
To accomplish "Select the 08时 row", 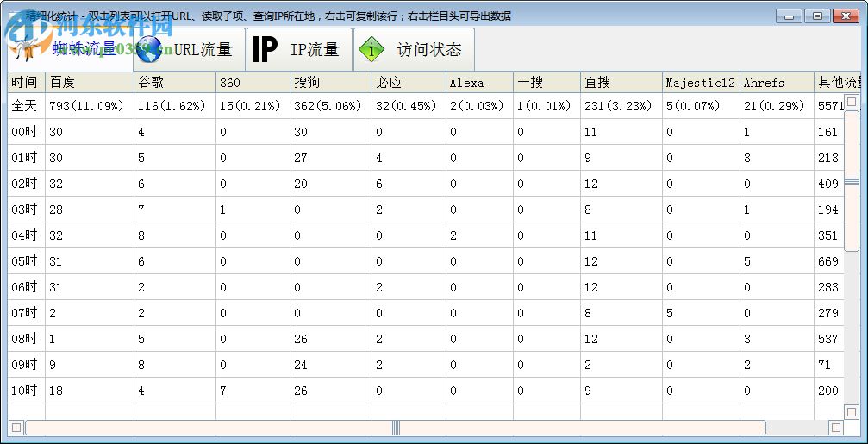I will point(427,339).
